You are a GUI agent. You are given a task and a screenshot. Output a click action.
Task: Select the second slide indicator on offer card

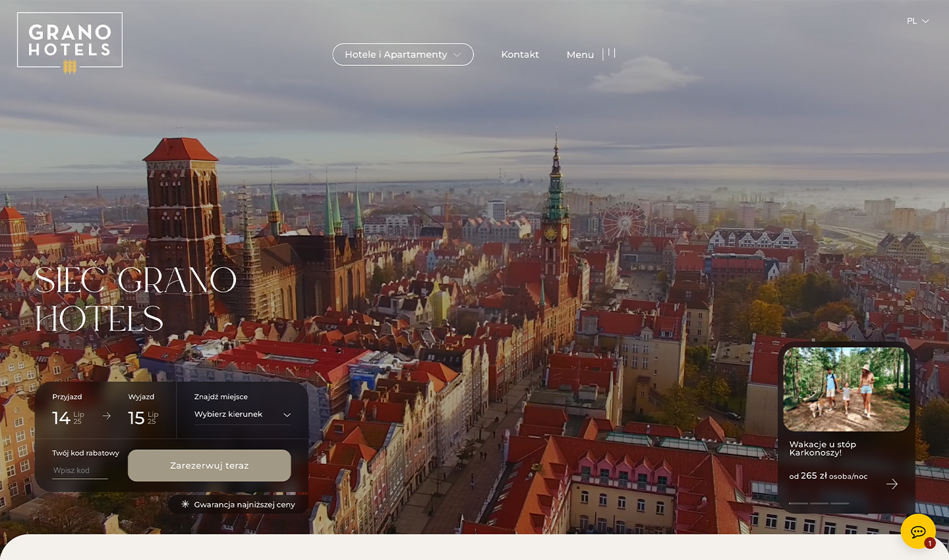tap(819, 503)
